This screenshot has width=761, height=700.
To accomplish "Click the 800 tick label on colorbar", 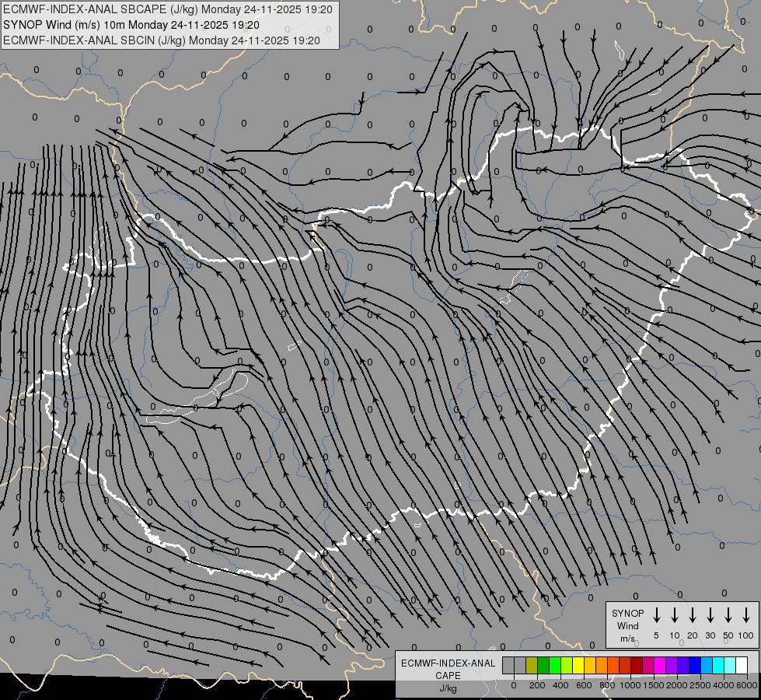I will pos(607,685).
